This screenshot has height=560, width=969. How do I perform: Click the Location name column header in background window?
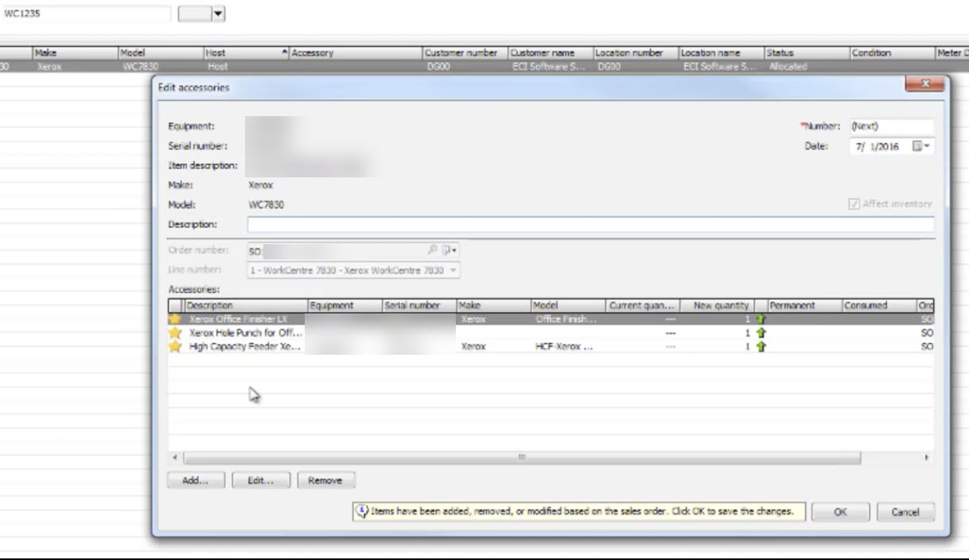(x=721, y=53)
